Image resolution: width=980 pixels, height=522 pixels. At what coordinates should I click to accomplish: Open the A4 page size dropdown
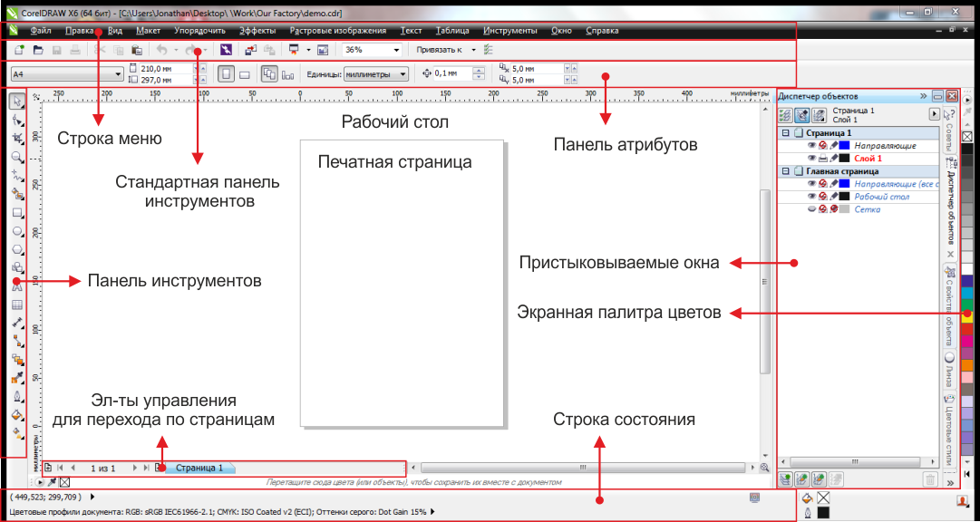coord(118,74)
